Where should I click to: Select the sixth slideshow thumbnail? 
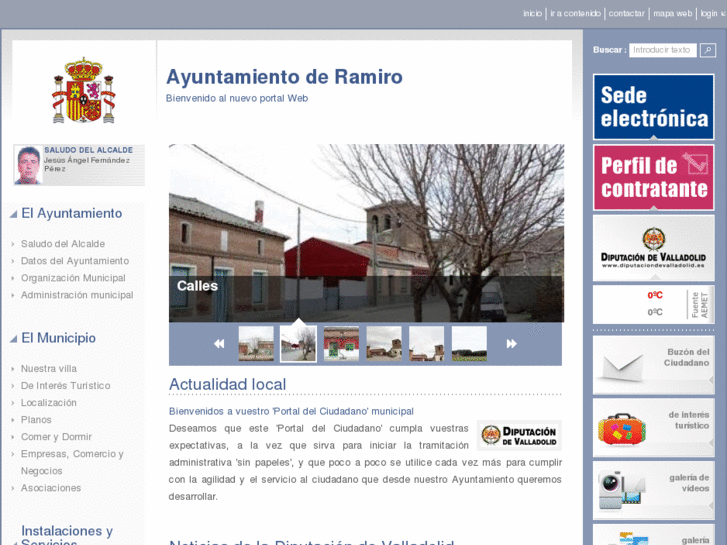pyautogui.click(x=469, y=344)
